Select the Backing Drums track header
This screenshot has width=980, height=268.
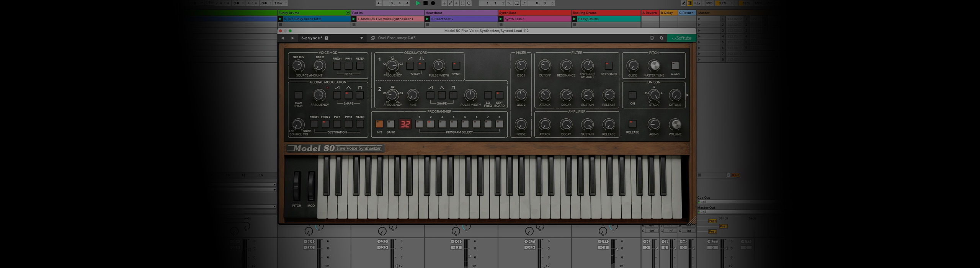point(606,13)
